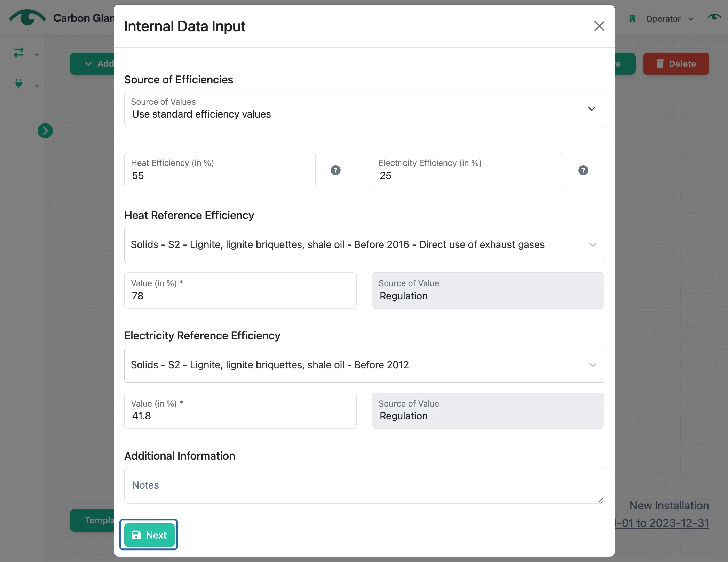
Task: Click the Electricity Efficiency input field
Action: click(467, 170)
